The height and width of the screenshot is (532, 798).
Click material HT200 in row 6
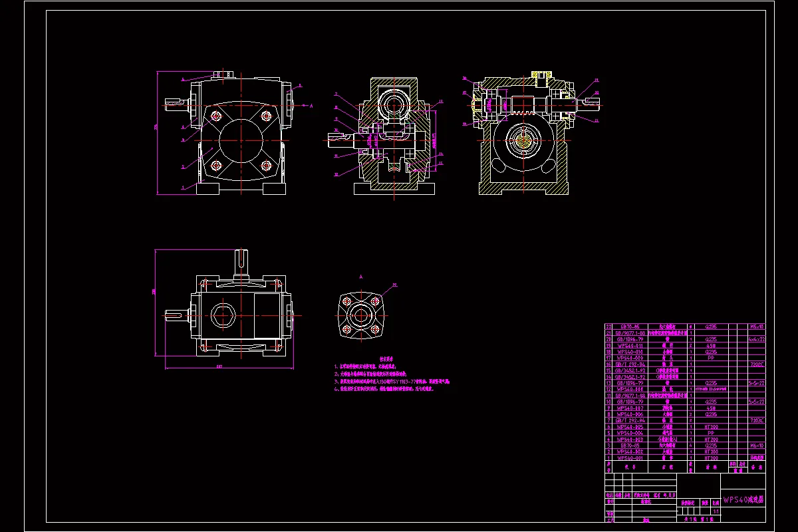coord(711,427)
